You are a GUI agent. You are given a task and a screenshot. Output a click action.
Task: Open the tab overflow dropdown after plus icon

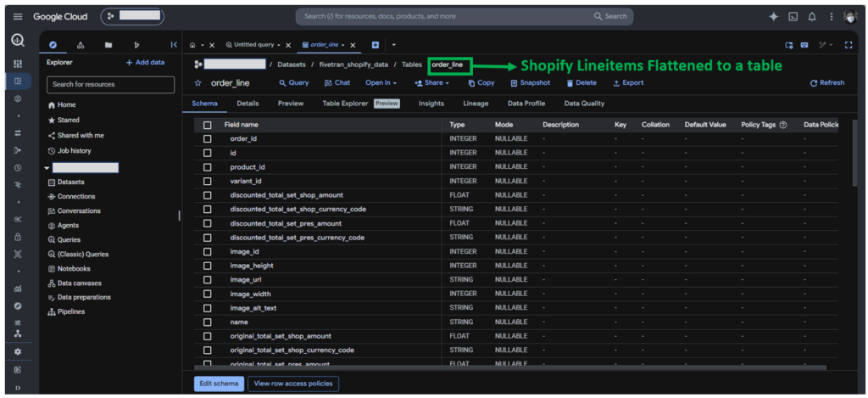coord(393,45)
